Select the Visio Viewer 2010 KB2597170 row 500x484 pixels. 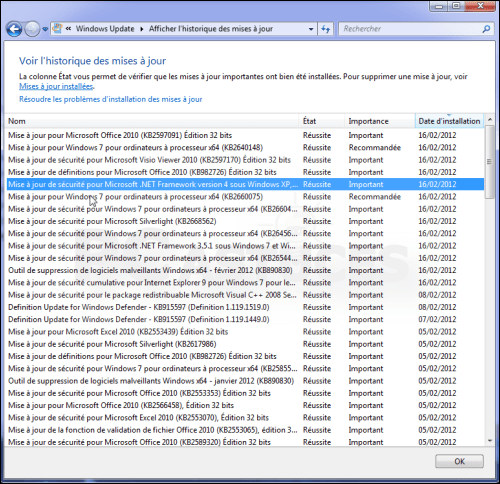coord(245,160)
